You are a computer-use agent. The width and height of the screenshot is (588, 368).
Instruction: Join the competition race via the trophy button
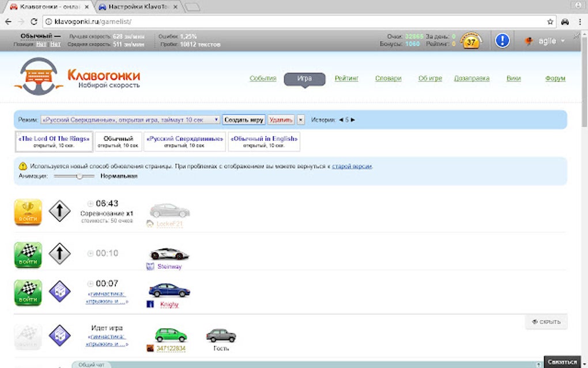click(28, 212)
